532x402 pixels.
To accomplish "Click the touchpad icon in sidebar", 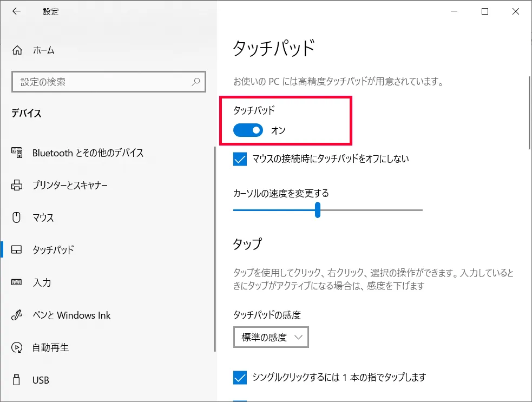I will [x=17, y=249].
